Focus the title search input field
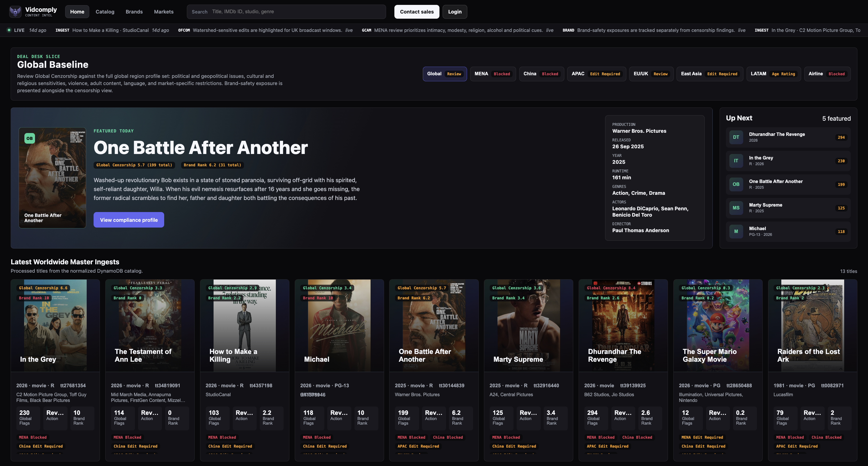868x466 pixels. pyautogui.click(x=286, y=11)
